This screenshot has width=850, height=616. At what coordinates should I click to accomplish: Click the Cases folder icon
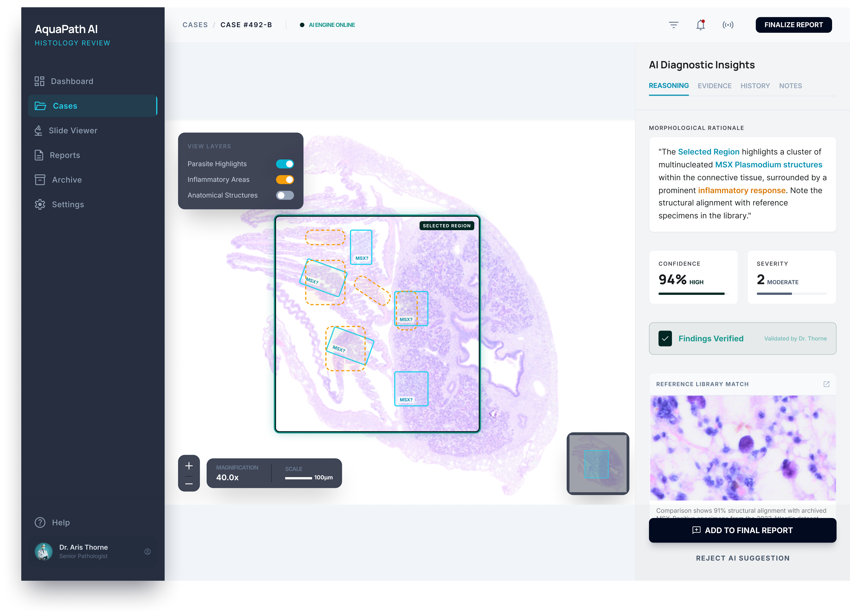click(x=40, y=106)
